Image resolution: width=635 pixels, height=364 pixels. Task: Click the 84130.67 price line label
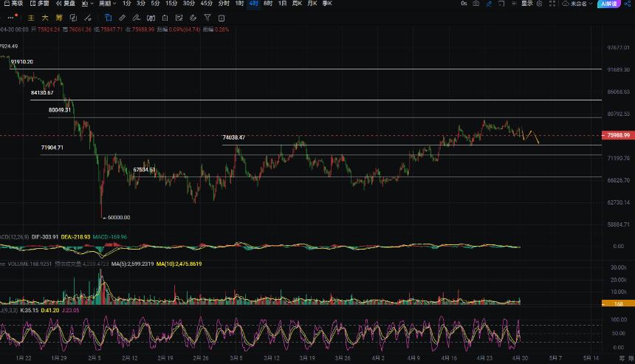coord(42,93)
